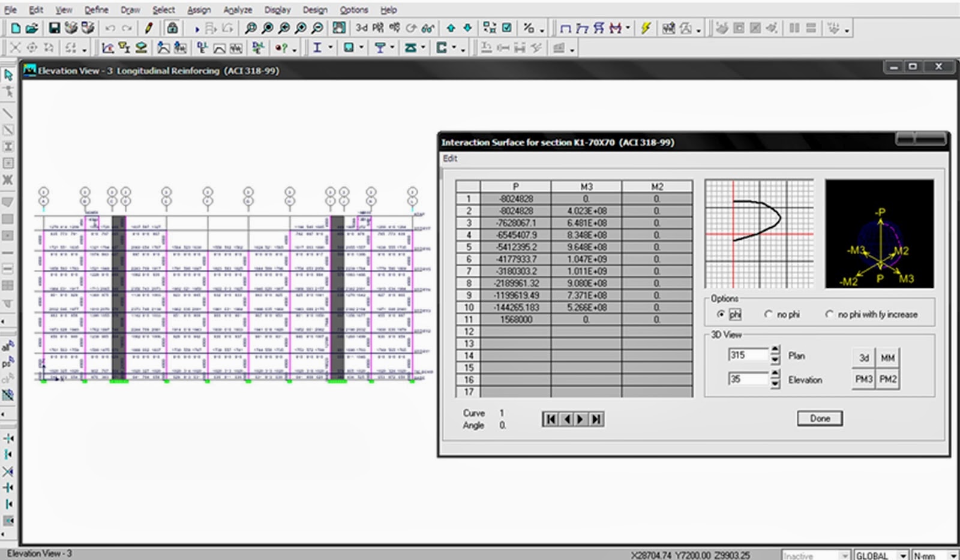Move down in the story list
This screenshot has height=560, width=960.
coord(467,28)
